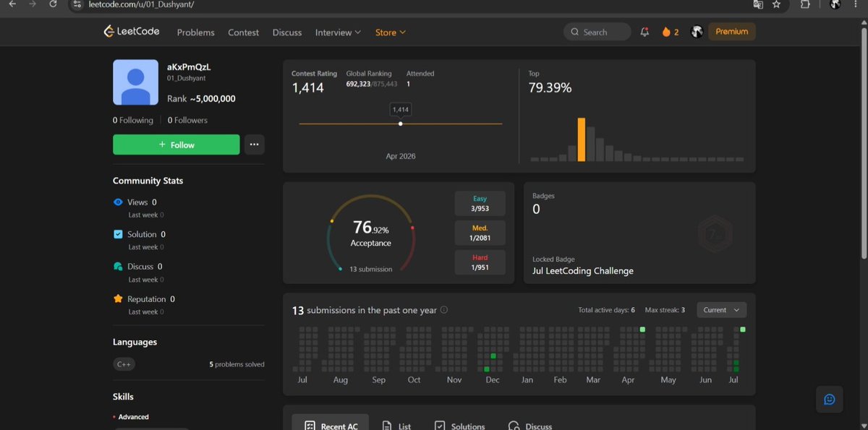
Task: Open the chat support floating button
Action: 830,400
